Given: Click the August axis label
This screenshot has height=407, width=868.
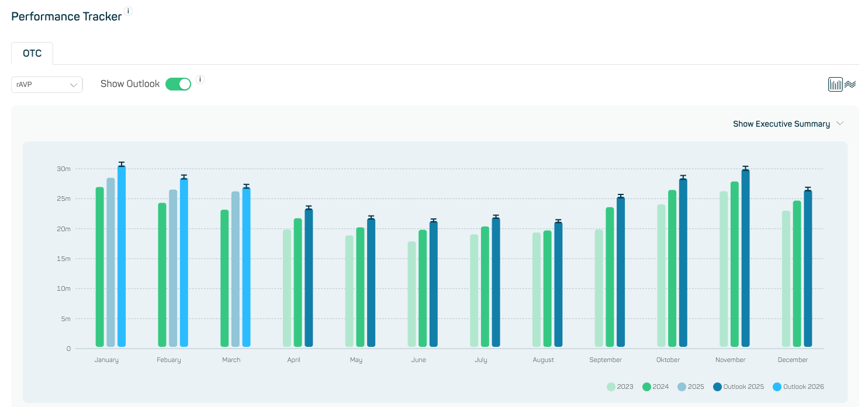Looking at the screenshot, I should (x=543, y=360).
